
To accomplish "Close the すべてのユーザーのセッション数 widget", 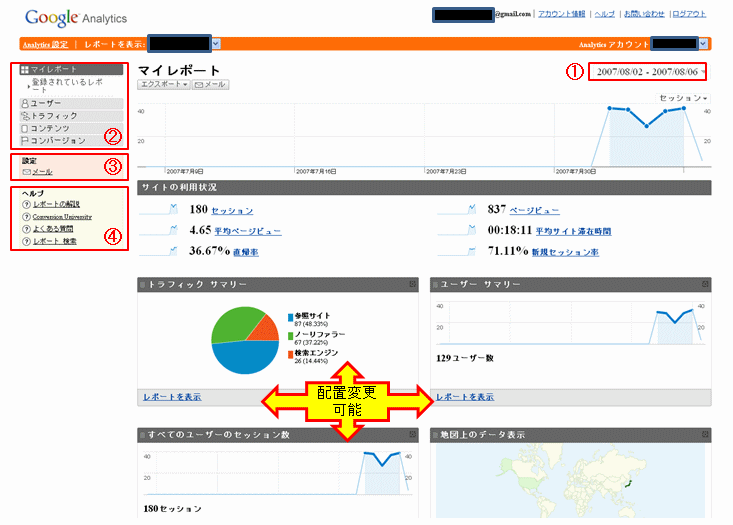I will pyautogui.click(x=412, y=435).
